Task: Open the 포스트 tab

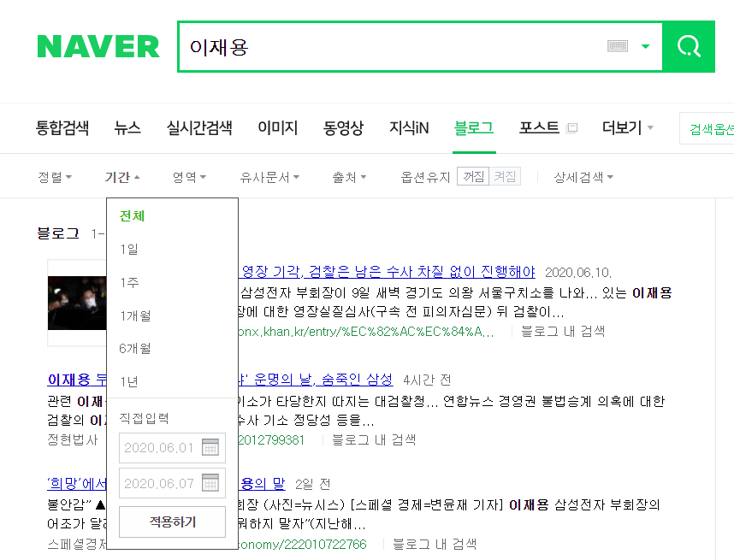Action: tap(539, 127)
